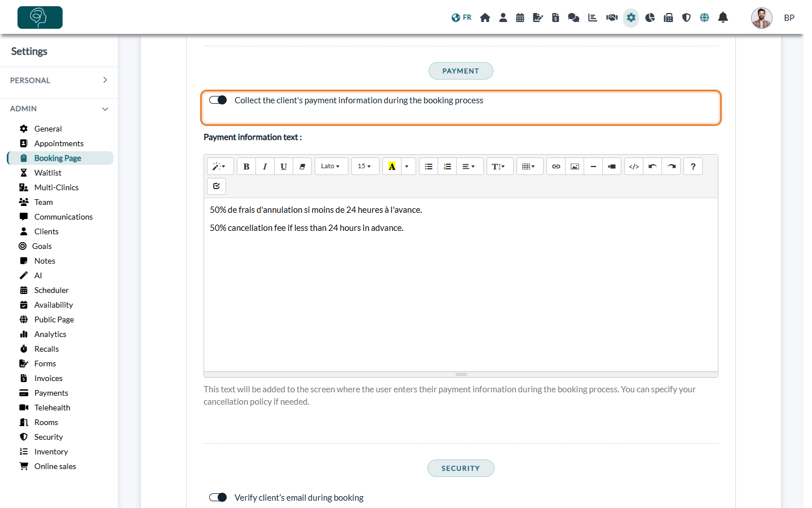Viewport: 812px width, 508px height.
Task: Toggle verify client's email during booking switch
Action: pyautogui.click(x=218, y=497)
